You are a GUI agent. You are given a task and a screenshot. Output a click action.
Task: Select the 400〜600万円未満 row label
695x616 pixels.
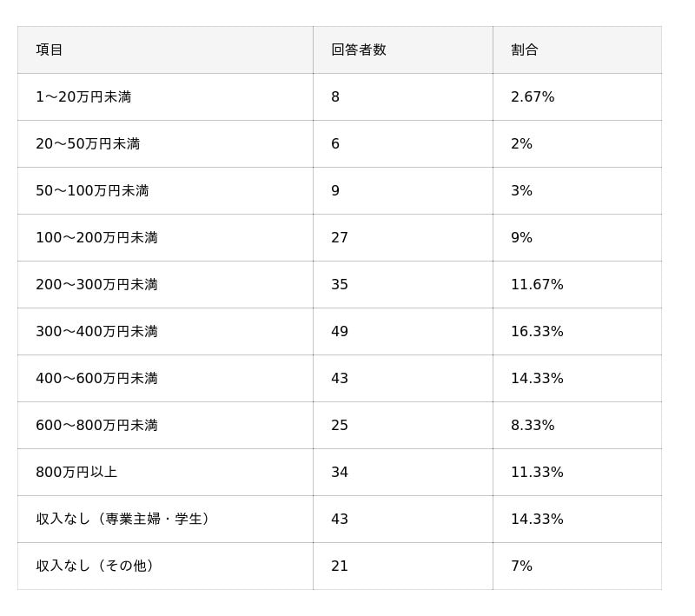(96, 378)
